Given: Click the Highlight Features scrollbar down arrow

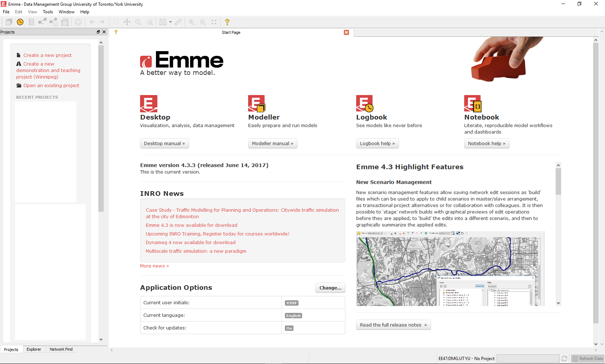Looking at the screenshot, I should click(558, 303).
